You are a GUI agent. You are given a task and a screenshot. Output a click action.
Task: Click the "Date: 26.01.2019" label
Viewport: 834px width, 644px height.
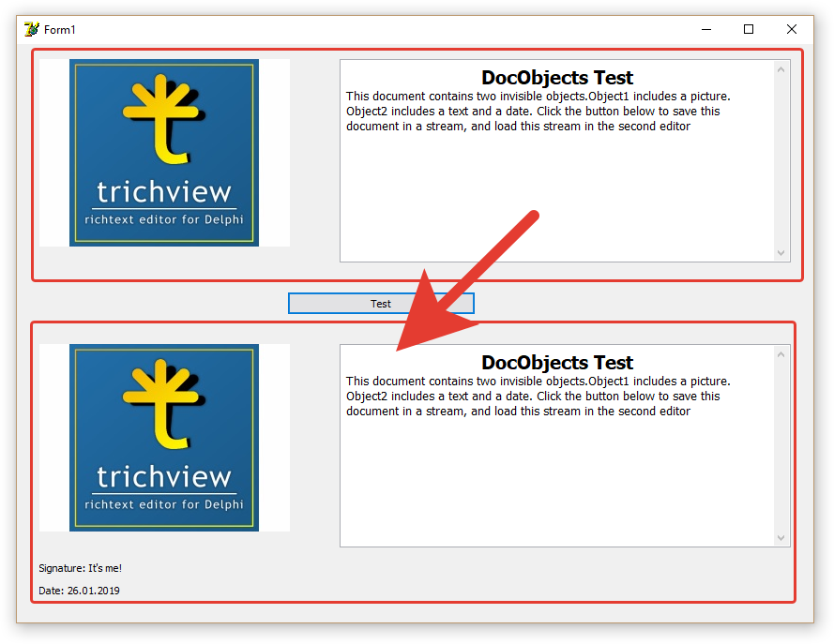tap(79, 591)
